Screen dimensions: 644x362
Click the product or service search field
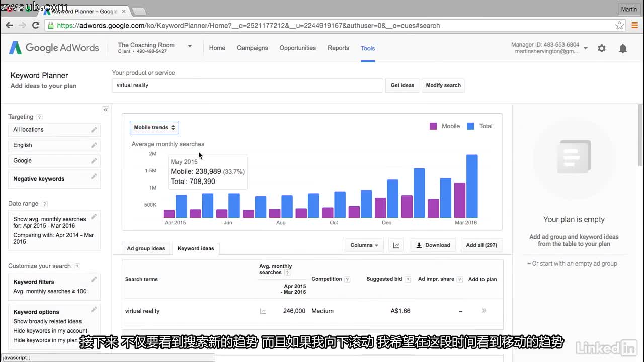[248, 85]
